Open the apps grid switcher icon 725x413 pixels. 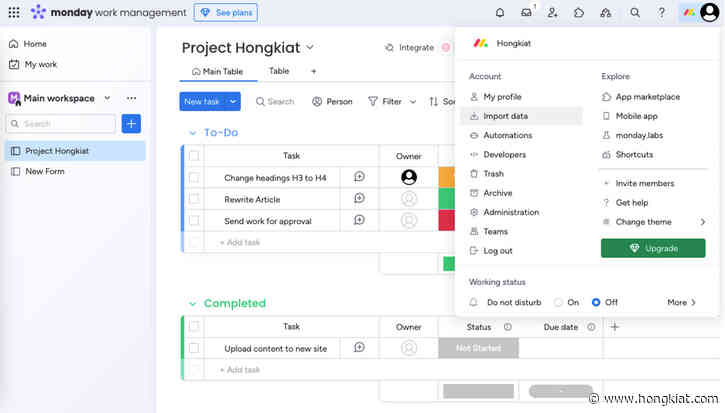14,12
